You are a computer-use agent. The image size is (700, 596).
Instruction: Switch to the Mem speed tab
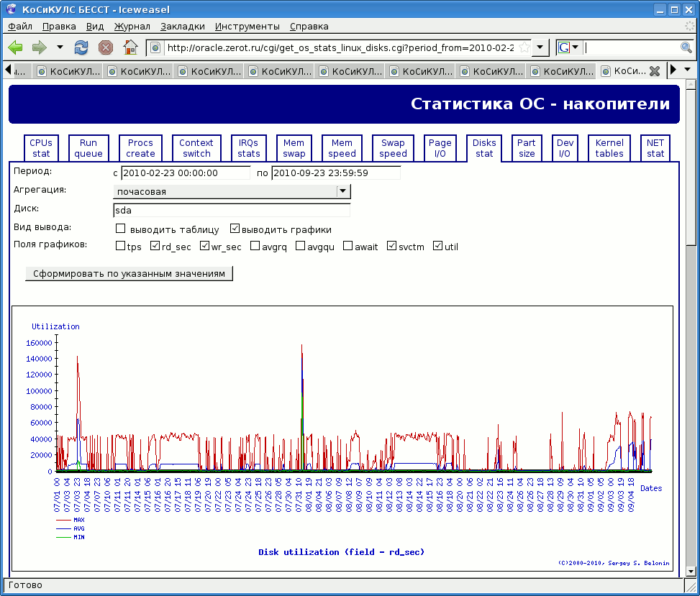pos(342,148)
